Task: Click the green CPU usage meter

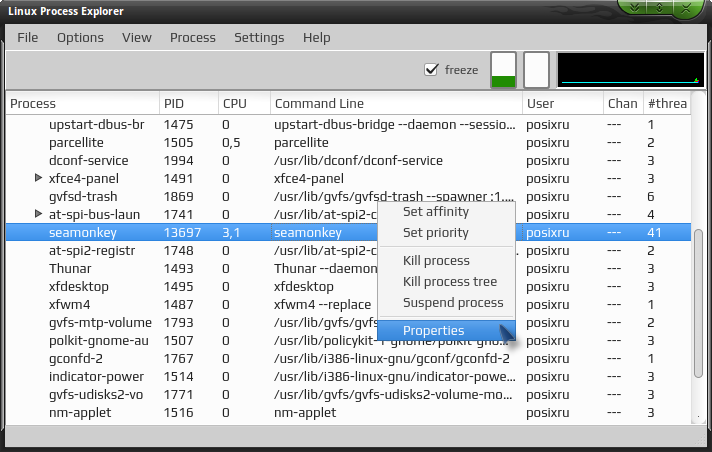Action: (x=504, y=70)
